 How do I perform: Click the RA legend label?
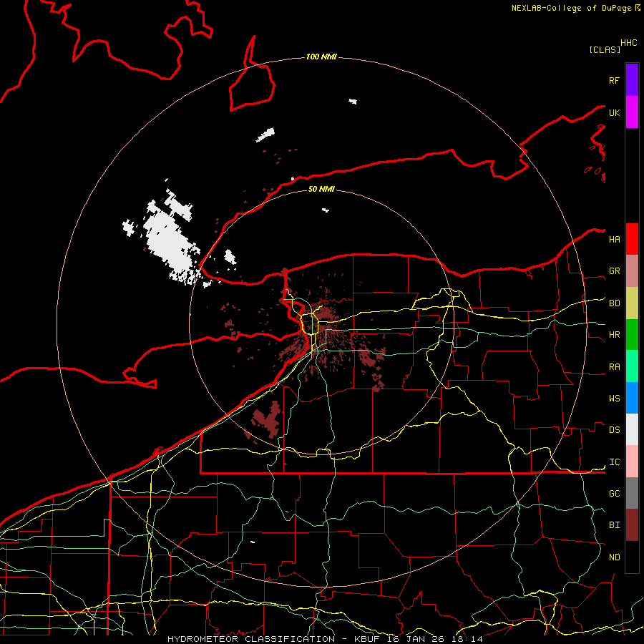(x=614, y=367)
